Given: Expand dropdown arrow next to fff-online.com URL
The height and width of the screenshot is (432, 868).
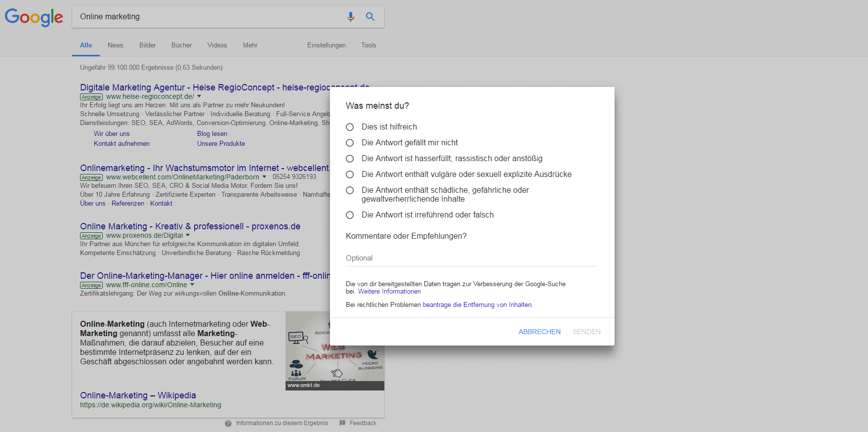Looking at the screenshot, I should click(192, 285).
